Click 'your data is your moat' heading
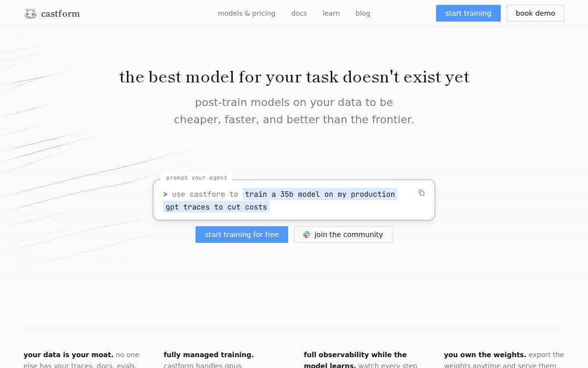Screen dimensions: 588x368 (69, 355)
